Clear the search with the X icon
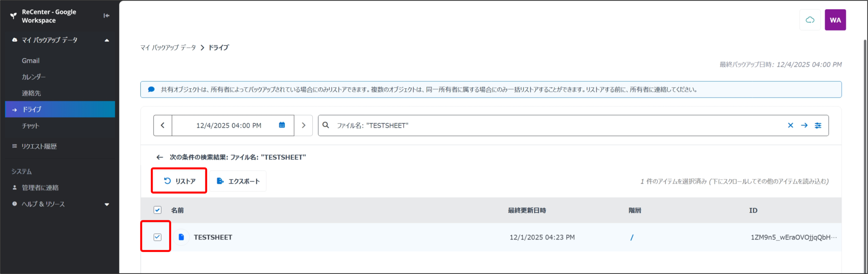This screenshot has width=868, height=274. click(x=790, y=125)
